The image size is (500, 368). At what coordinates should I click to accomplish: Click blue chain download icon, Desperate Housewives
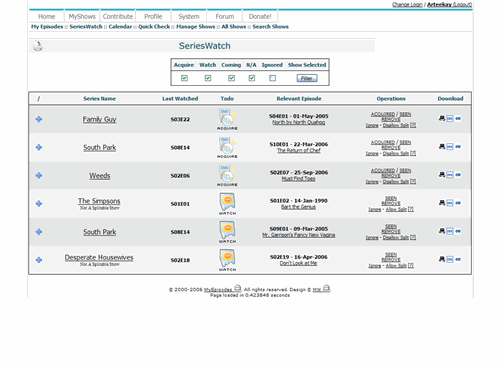(x=458, y=259)
